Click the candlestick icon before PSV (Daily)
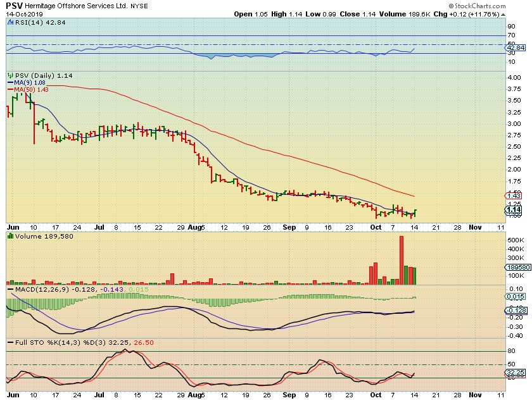Viewport: 532px width, 403px height. 10,75
